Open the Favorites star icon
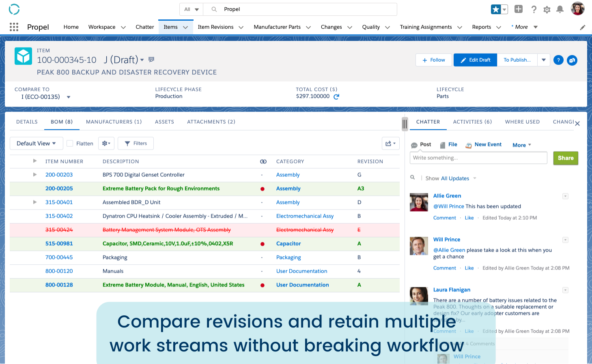This screenshot has width=592, height=364. pos(496,9)
